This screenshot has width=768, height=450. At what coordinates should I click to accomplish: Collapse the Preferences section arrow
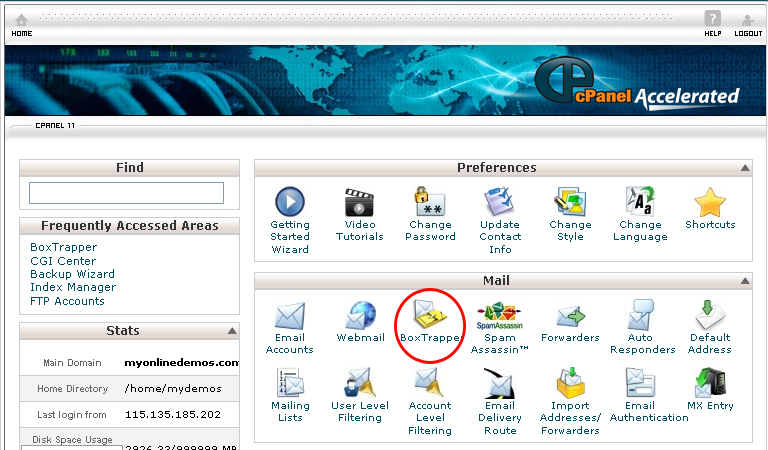[744, 168]
